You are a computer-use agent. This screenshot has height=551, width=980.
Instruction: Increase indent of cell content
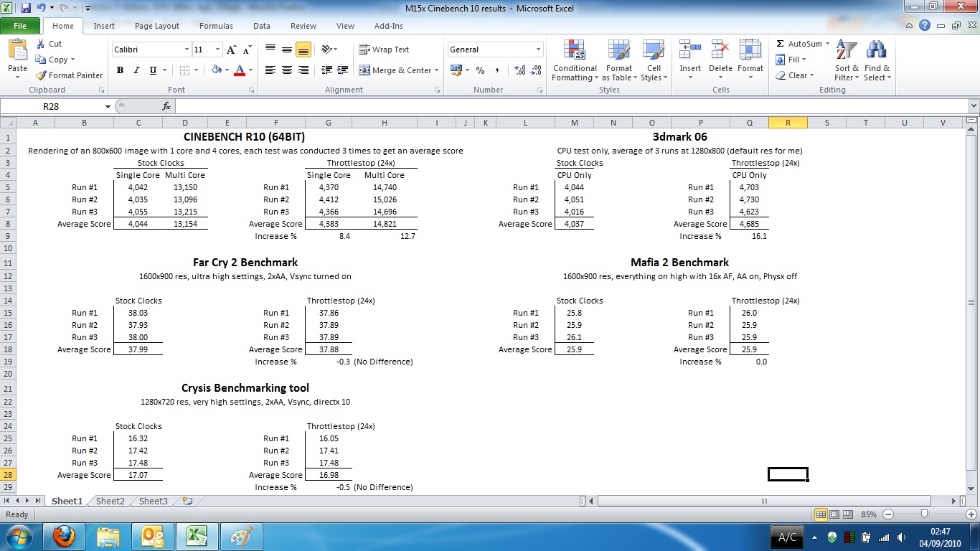click(x=343, y=70)
